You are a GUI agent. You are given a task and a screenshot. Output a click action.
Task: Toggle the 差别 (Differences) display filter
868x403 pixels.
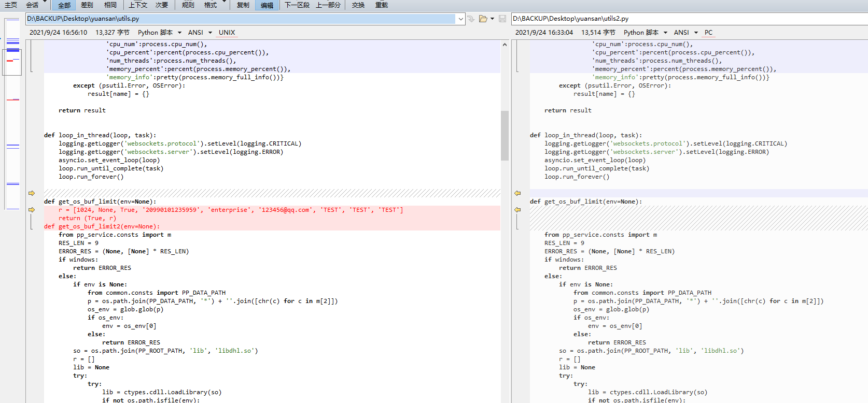87,5
